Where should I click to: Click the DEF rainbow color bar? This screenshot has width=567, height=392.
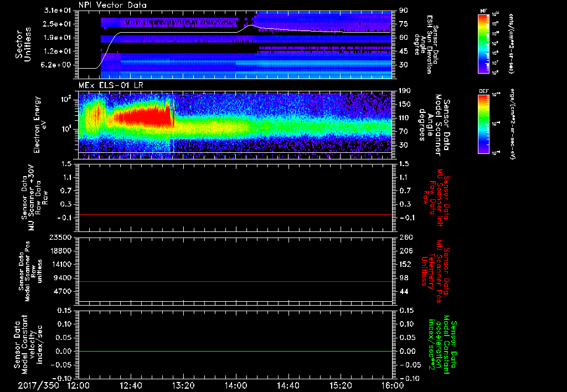coord(484,124)
